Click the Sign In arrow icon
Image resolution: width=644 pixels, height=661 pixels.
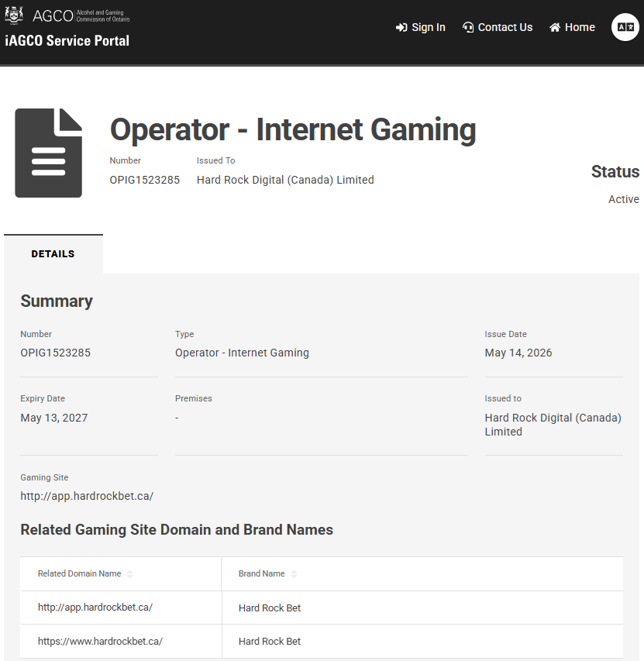[401, 27]
